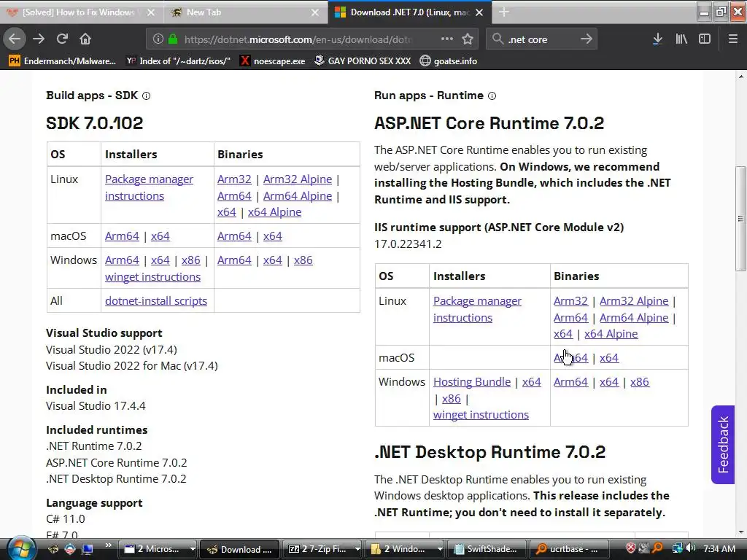Open the Windows Start orb
Image resolution: width=747 pixels, height=560 pixels.
point(21,548)
